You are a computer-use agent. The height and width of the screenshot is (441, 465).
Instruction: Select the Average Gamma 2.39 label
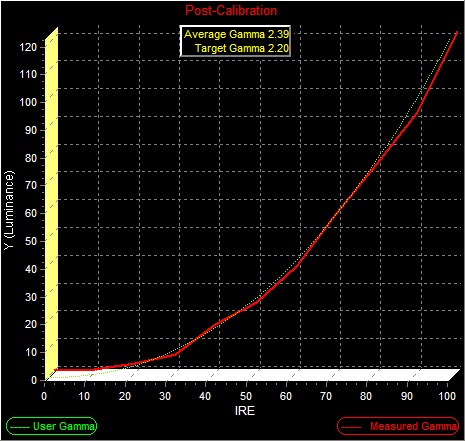coord(236,34)
